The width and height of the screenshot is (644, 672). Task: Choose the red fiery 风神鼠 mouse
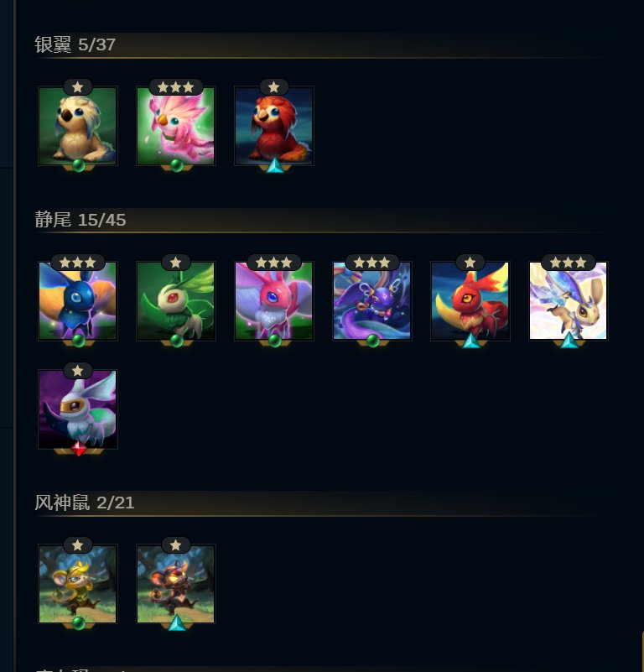[176, 584]
